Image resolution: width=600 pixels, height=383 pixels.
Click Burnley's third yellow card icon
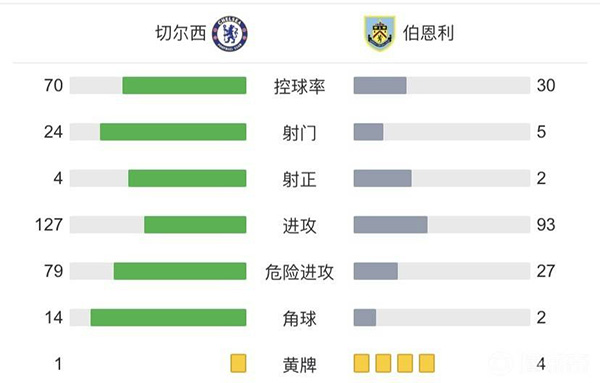(x=405, y=363)
